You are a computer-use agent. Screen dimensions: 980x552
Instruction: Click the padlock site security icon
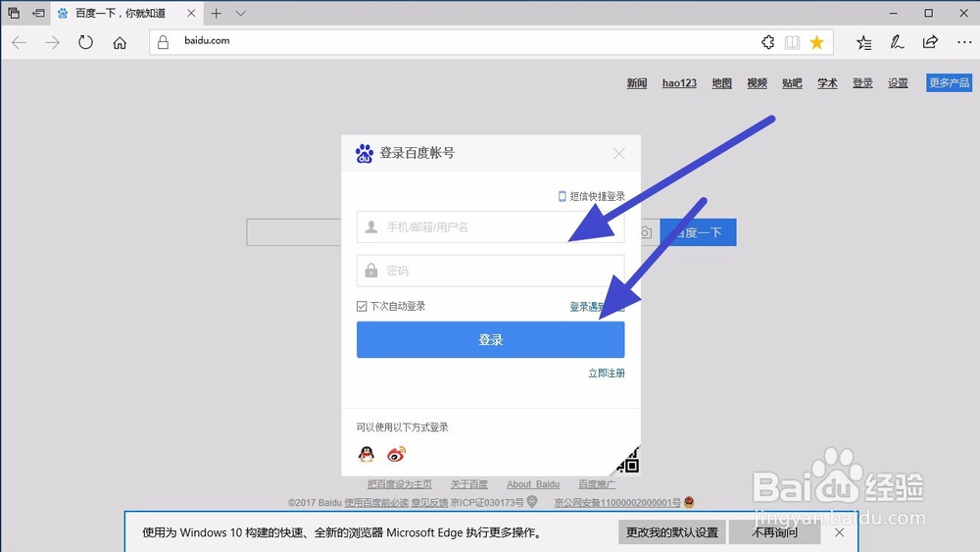[163, 42]
